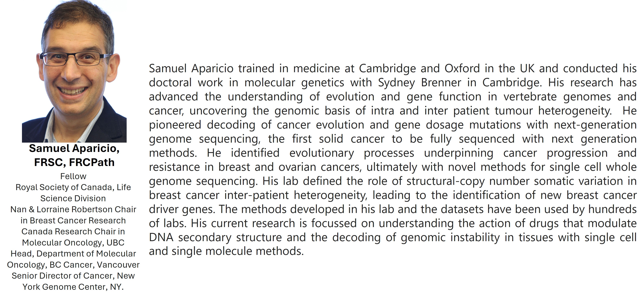Click the word "Fellow" below the name
Screen dimensions: 644x298
pyautogui.click(x=73, y=176)
